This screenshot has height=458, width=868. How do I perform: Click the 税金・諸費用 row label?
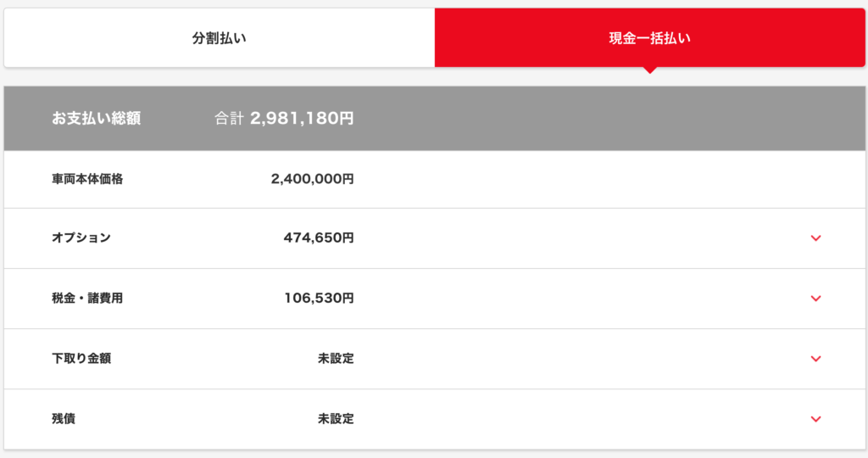[x=87, y=299]
